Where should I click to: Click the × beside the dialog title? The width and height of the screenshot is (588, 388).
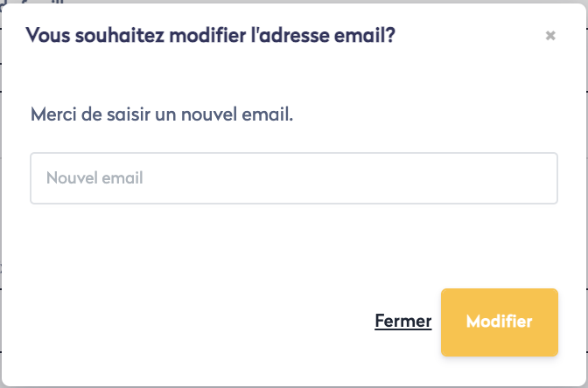tap(550, 36)
